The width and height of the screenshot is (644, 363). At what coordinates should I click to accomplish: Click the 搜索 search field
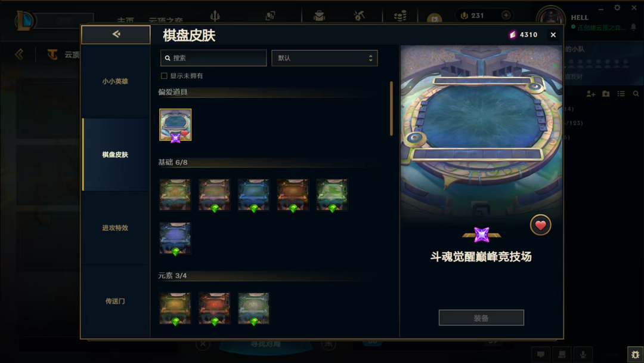[213, 58]
